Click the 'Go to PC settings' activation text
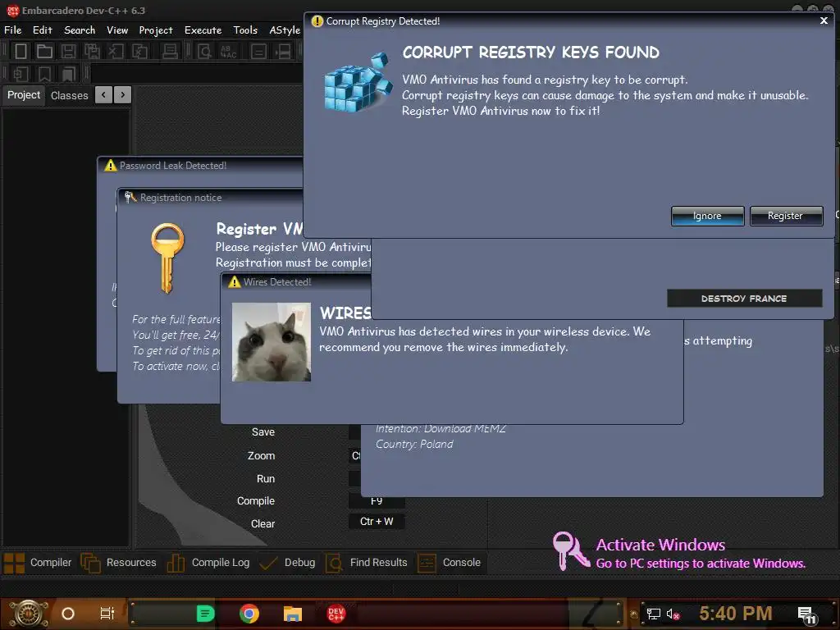This screenshot has height=630, width=840. pyautogui.click(x=701, y=564)
